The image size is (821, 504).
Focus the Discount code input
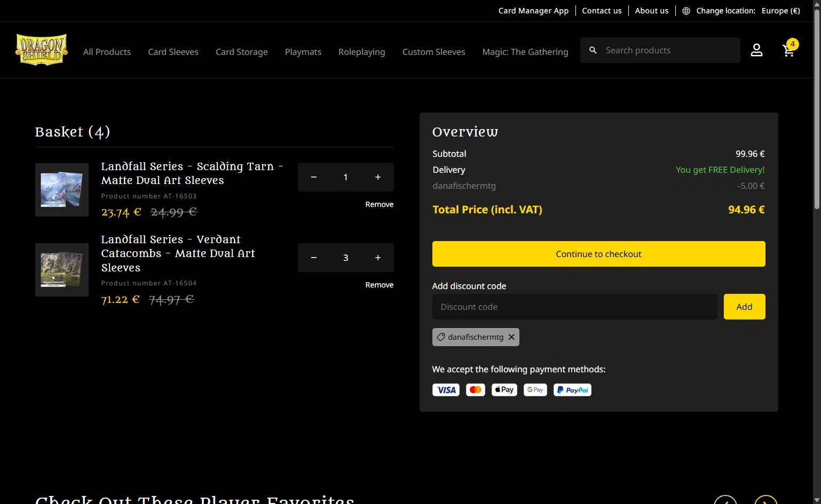(575, 307)
